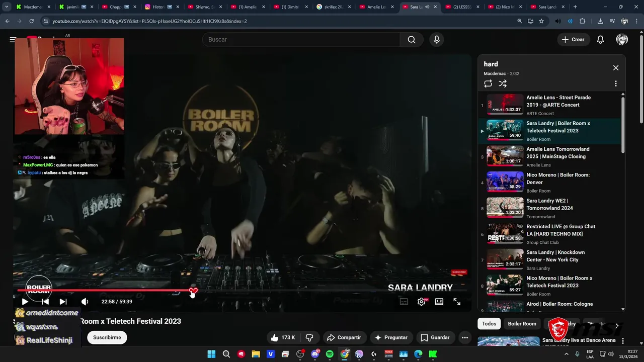Screen dimensions: 644x362
Task: Close the hard playlist panel
Action: 615,68
